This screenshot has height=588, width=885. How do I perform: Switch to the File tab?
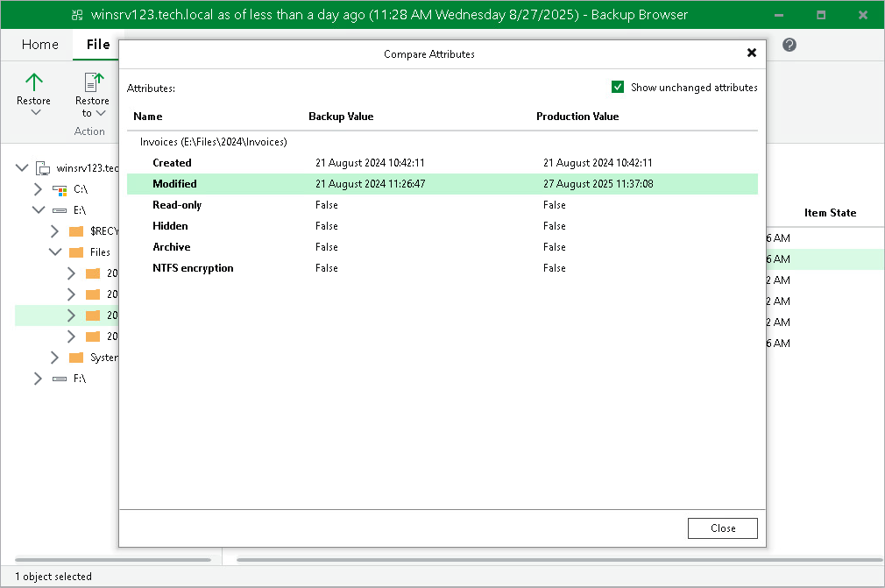pos(98,45)
